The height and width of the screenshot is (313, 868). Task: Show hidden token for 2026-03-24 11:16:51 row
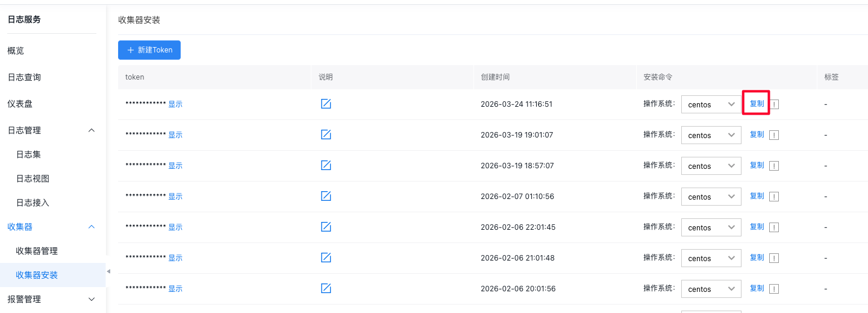[175, 104]
